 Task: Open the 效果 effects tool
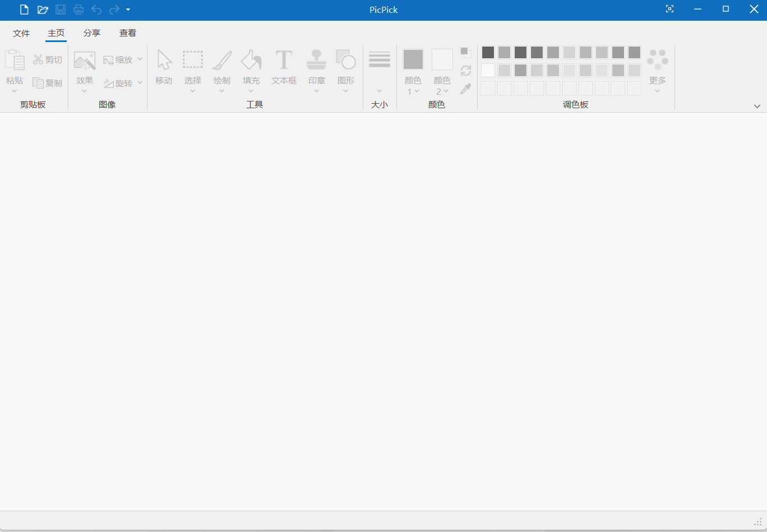point(85,67)
